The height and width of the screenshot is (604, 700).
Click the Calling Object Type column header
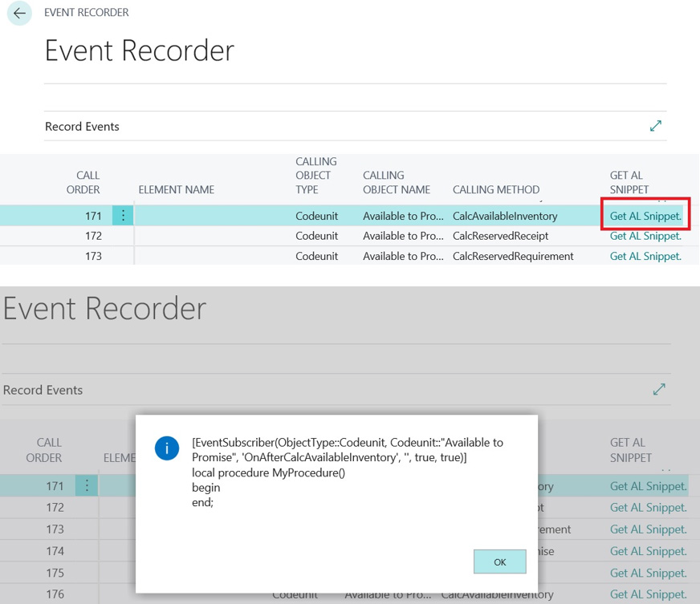point(316,176)
